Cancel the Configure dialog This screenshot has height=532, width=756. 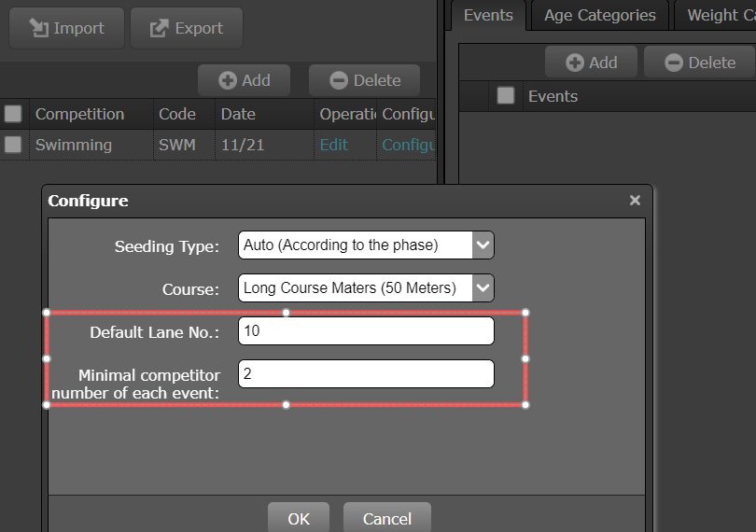pos(386,518)
